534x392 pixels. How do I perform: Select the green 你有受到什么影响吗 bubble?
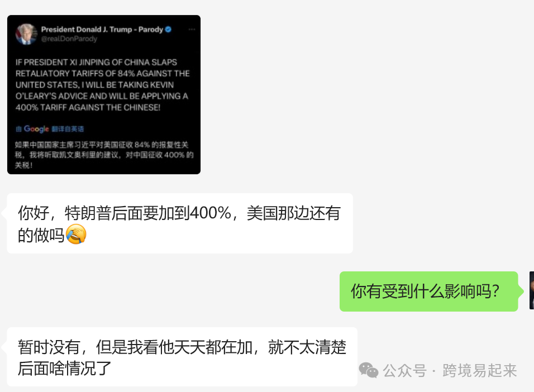[429, 291]
